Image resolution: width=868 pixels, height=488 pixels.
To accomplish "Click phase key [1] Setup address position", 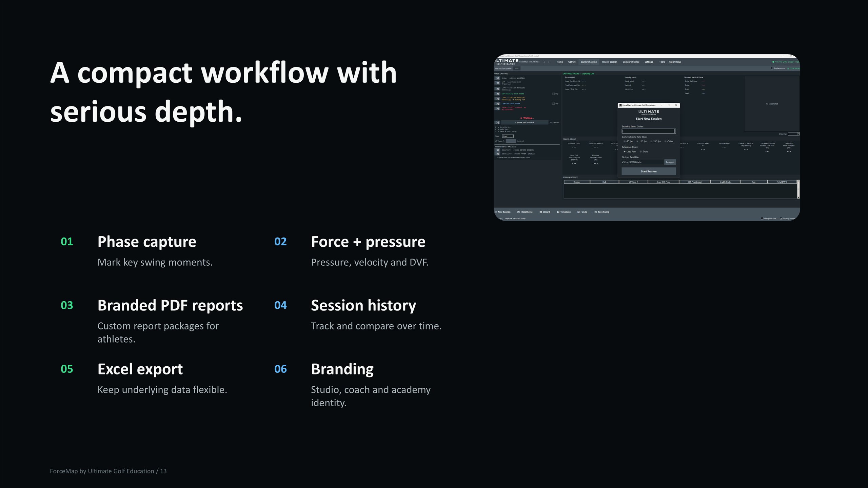I will point(497,78).
